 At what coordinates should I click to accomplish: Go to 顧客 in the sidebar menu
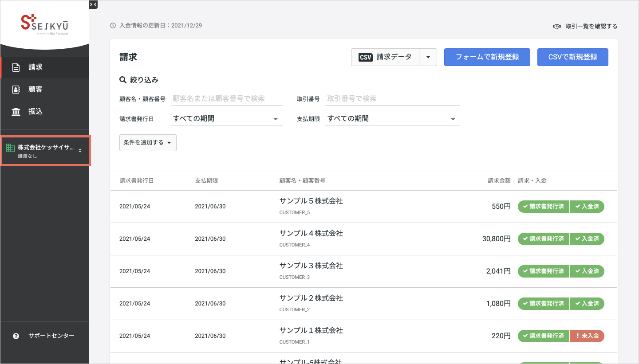[x=35, y=90]
